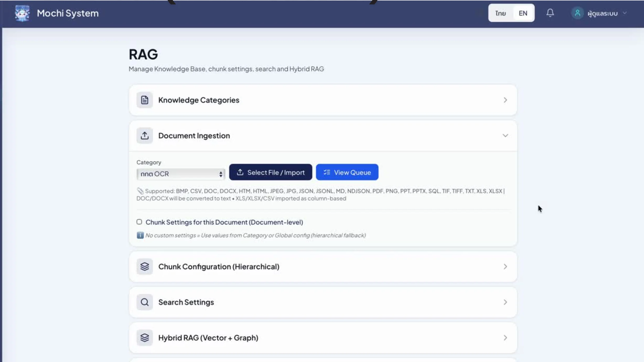The image size is (644, 362).
Task: Open the user account menu arrow
Action: click(x=625, y=13)
